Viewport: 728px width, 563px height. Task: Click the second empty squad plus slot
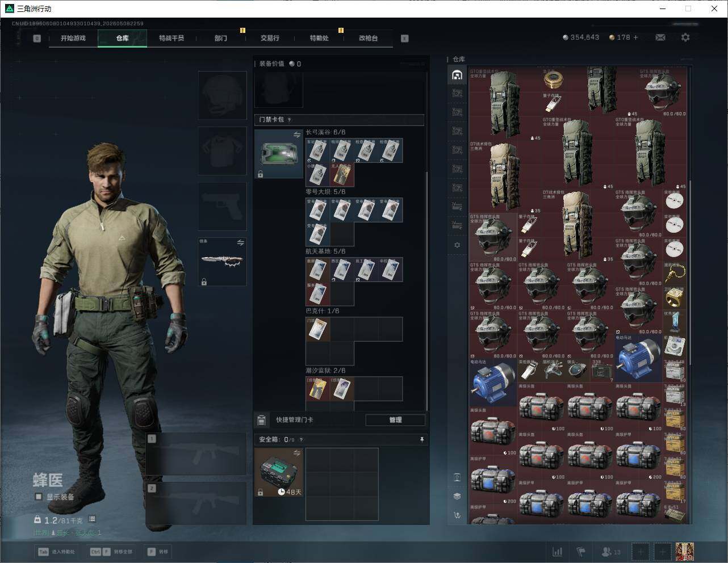[x=662, y=552]
